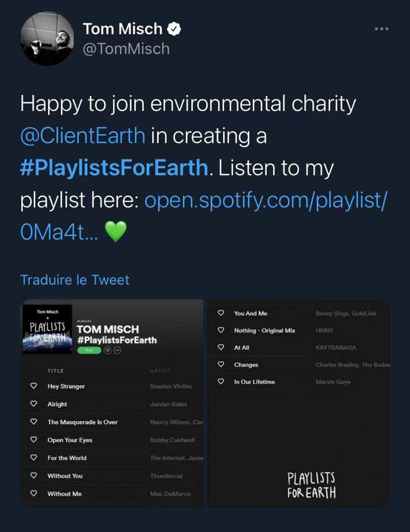Screen dimensions: 410x532
Task: Click the heart icon beside Hey Stranger
Action: pos(33,386)
